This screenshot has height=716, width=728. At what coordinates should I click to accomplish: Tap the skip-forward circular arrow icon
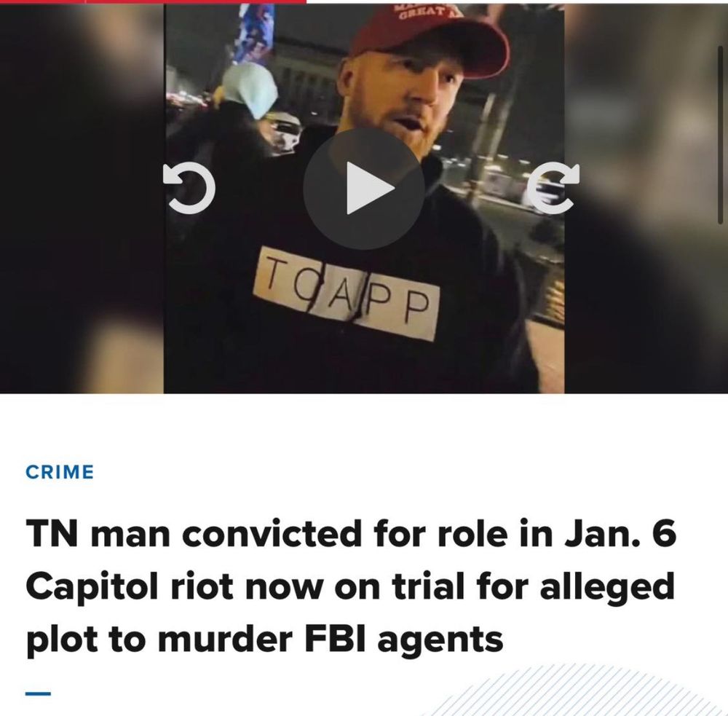tap(553, 188)
